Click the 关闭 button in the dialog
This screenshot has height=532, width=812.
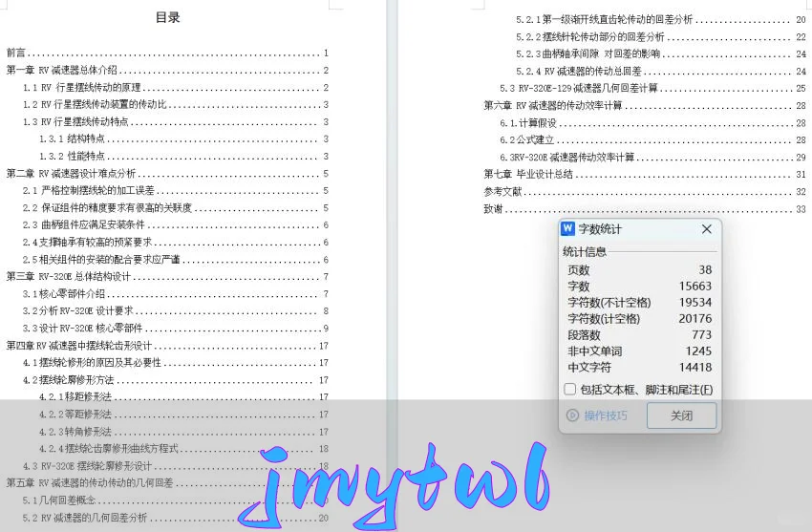tap(681, 415)
